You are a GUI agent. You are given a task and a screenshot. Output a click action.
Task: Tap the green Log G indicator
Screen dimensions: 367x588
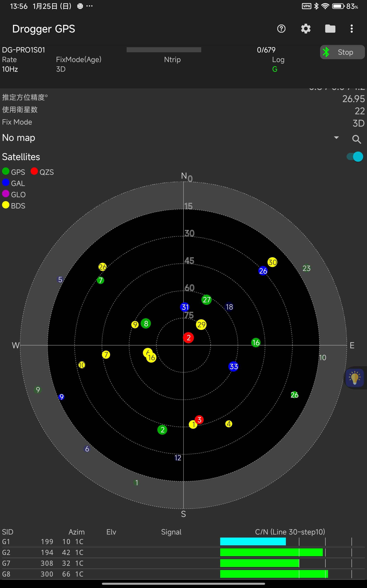[274, 69]
